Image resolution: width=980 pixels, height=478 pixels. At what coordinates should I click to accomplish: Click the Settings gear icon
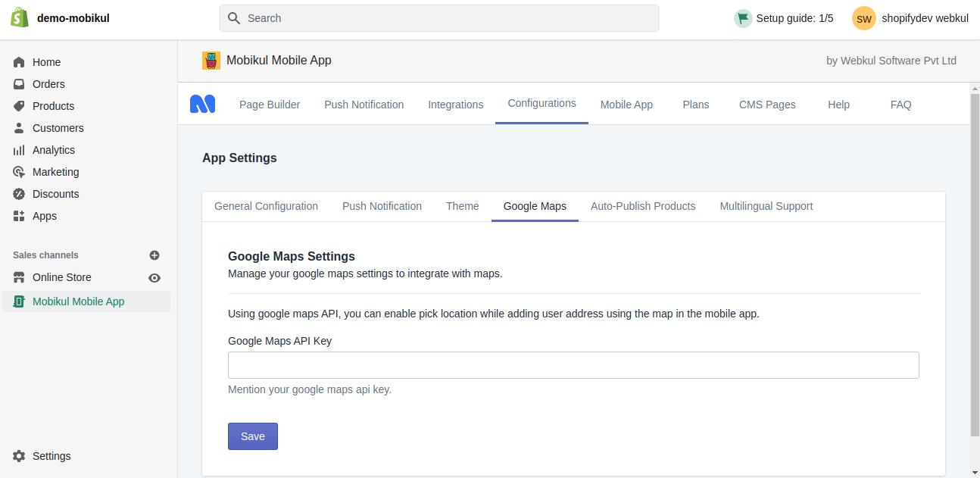pos(19,456)
